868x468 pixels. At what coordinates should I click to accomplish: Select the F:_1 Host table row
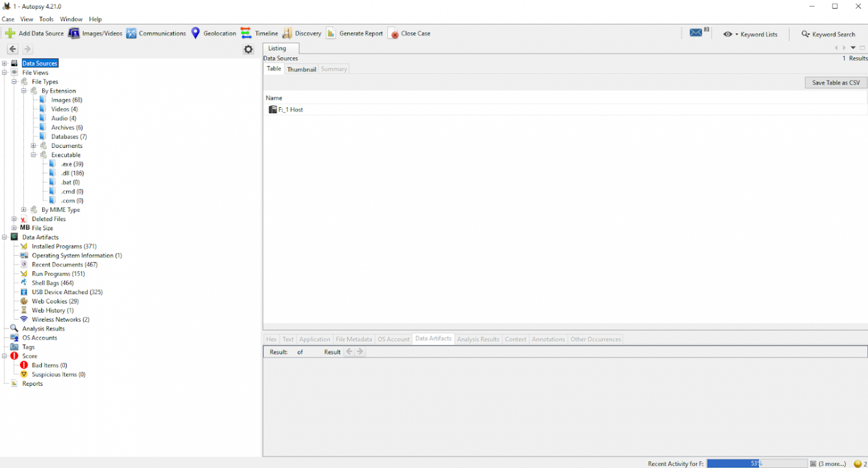291,110
